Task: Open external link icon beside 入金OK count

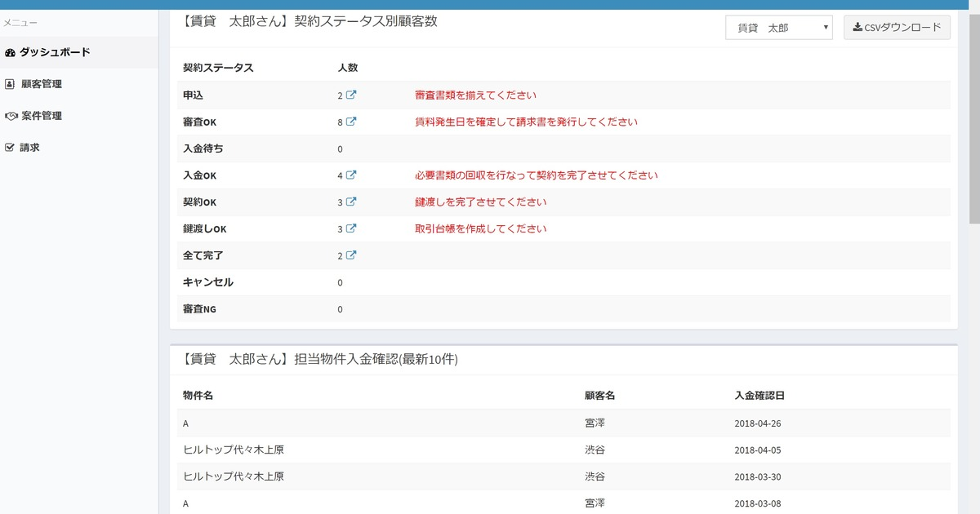Action: coord(351,175)
